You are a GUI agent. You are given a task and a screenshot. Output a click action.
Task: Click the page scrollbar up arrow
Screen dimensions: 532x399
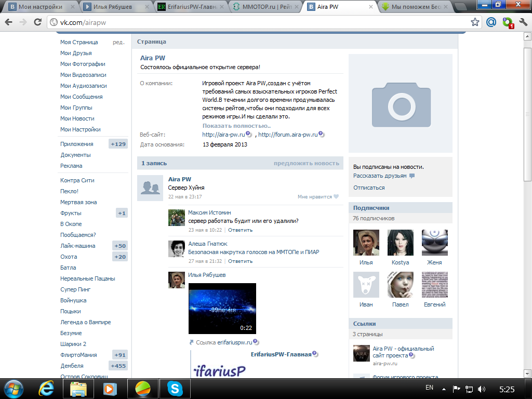(x=527, y=36)
